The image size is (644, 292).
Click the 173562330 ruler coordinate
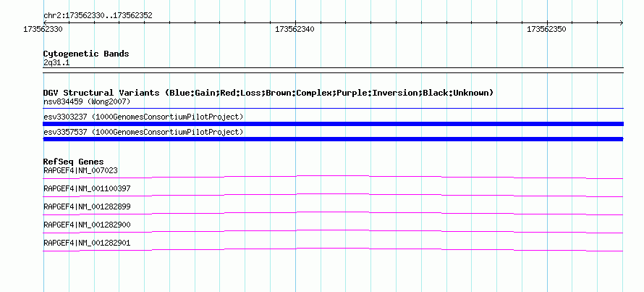click(x=43, y=29)
